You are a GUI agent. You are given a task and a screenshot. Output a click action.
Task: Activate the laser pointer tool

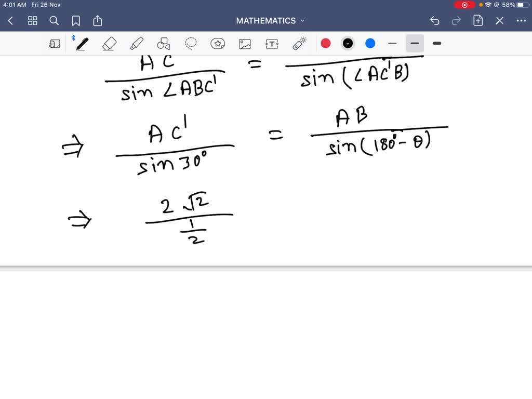pyautogui.click(x=299, y=44)
